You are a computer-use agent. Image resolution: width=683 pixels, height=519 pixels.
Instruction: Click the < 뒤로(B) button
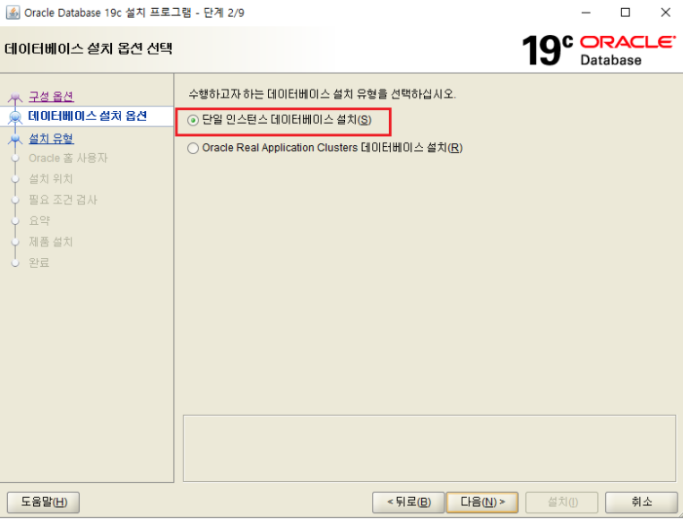(409, 502)
